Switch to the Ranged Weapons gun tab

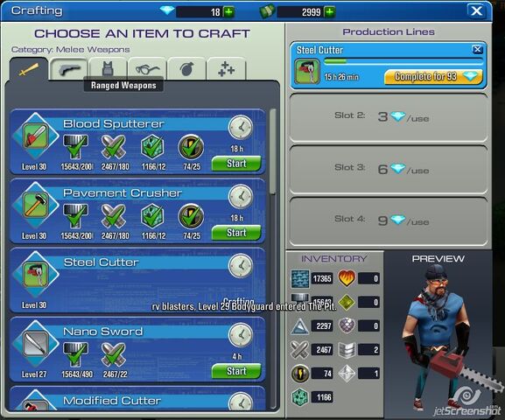(x=69, y=68)
